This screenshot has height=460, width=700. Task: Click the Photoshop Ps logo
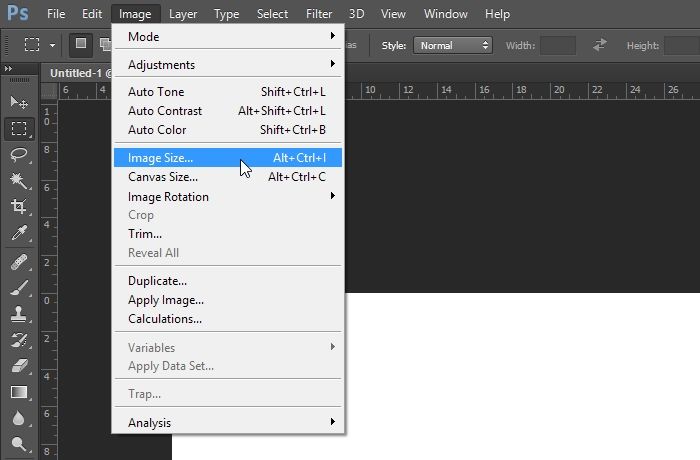[x=18, y=13]
